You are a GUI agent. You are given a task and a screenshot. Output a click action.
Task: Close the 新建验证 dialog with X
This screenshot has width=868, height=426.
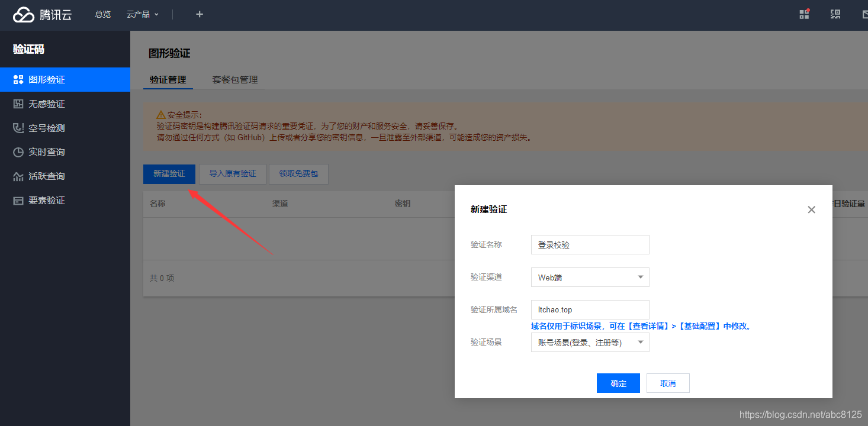tap(811, 209)
